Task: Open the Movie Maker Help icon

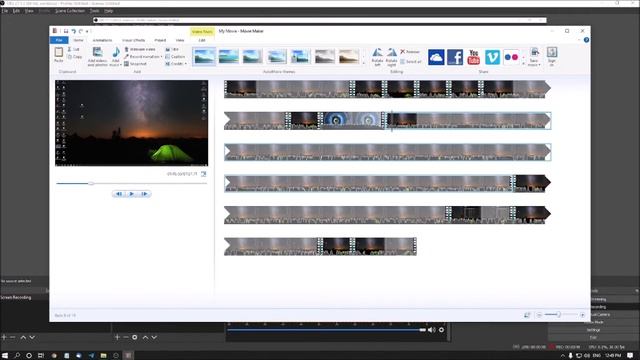Action: (586, 40)
